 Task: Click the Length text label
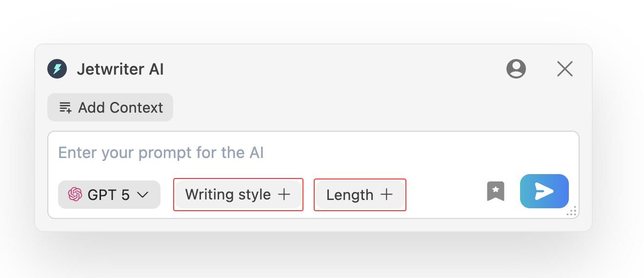pos(349,195)
